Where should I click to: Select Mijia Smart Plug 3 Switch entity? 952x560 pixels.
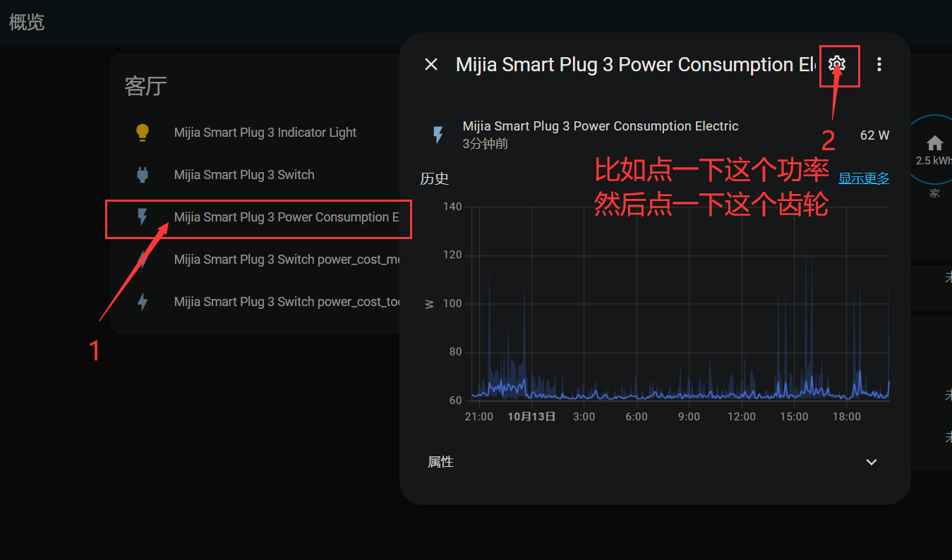pyautogui.click(x=244, y=175)
